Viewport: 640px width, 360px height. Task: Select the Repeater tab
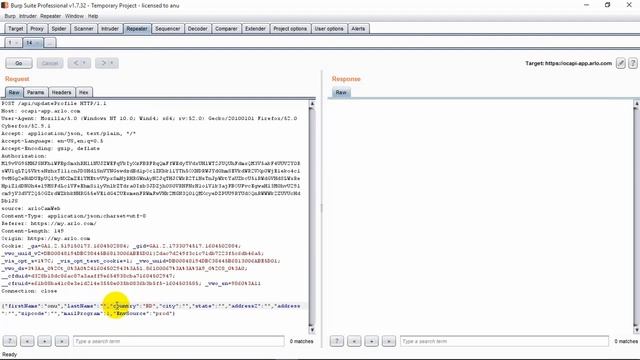(137, 29)
